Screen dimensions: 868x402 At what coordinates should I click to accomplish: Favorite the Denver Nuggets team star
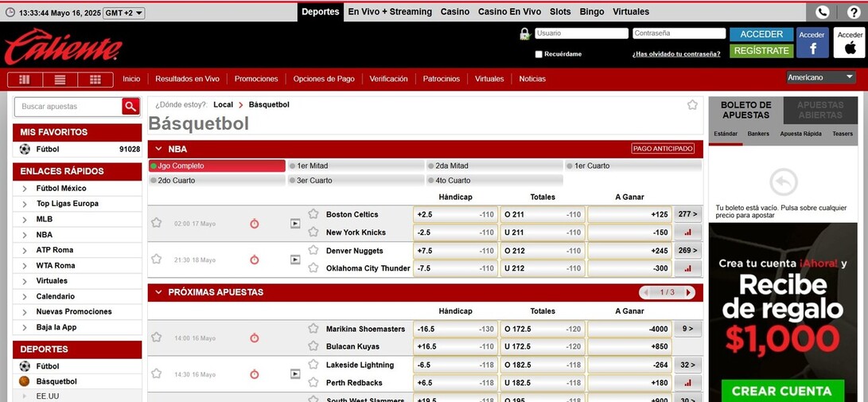(313, 250)
